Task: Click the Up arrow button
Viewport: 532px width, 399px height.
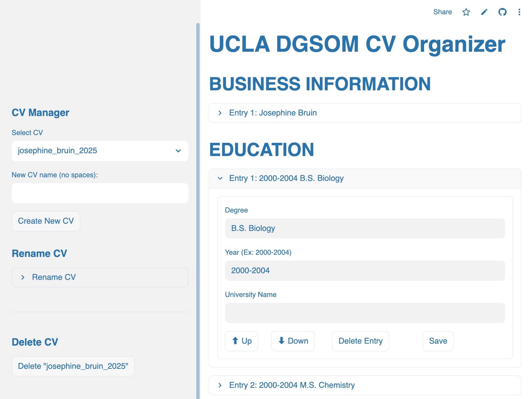Action: point(242,341)
